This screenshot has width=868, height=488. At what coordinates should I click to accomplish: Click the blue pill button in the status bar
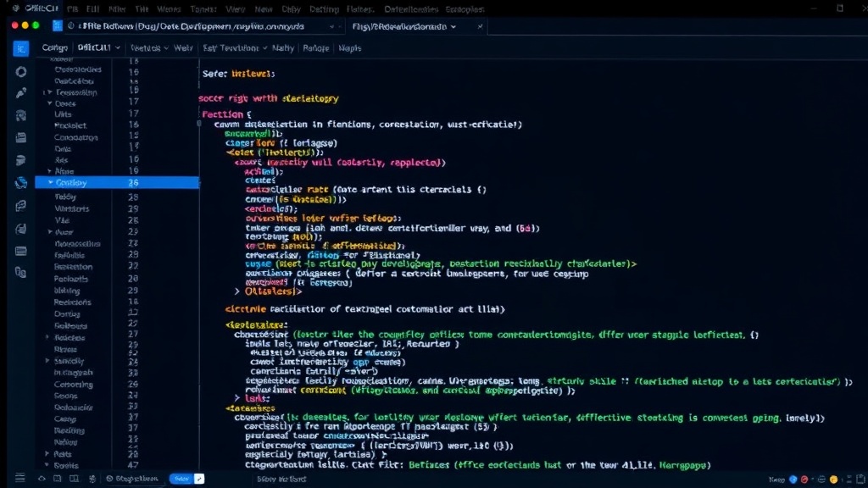(181, 479)
